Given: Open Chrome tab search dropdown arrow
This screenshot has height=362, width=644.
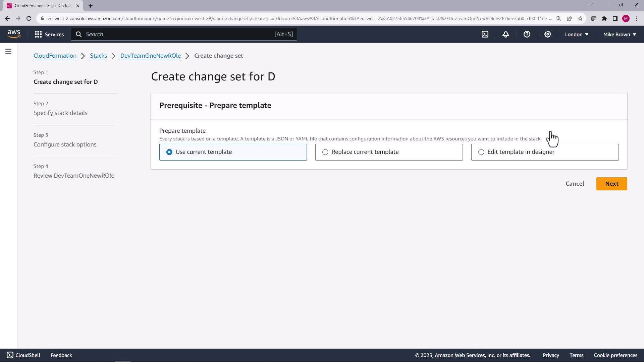Looking at the screenshot, I should [x=590, y=5].
